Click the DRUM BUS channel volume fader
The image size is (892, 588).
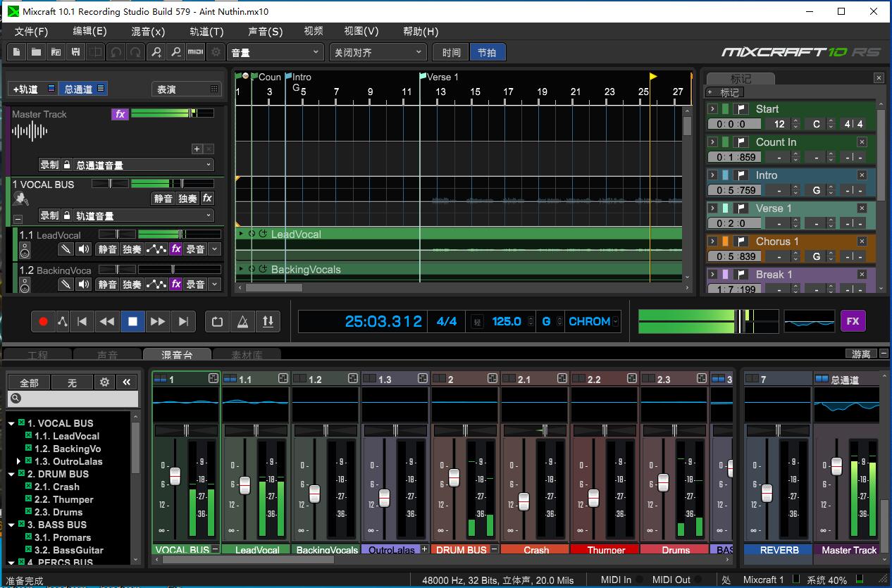454,478
